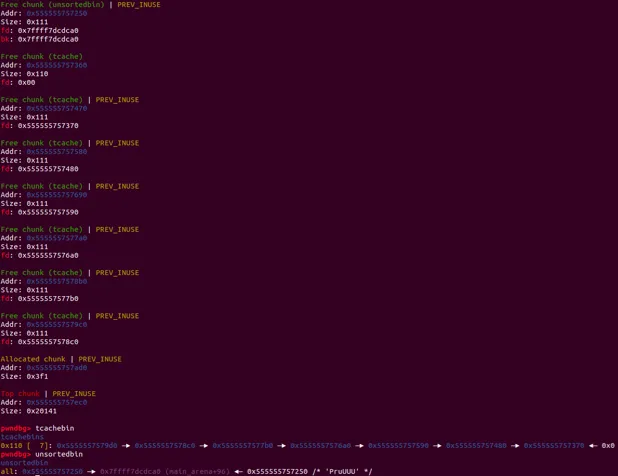This screenshot has height=476, width=618.
Task: Click the chunk address 0x555555757470
Action: [x=57, y=108]
